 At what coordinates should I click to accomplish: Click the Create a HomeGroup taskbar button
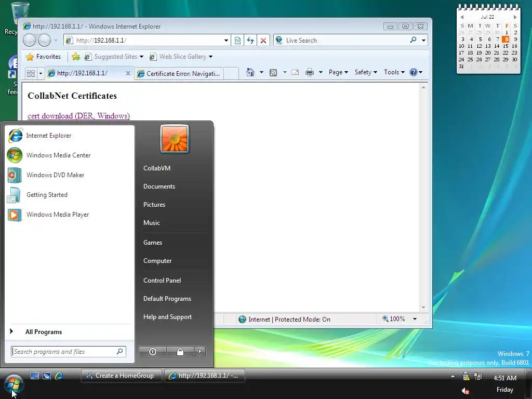(x=121, y=376)
